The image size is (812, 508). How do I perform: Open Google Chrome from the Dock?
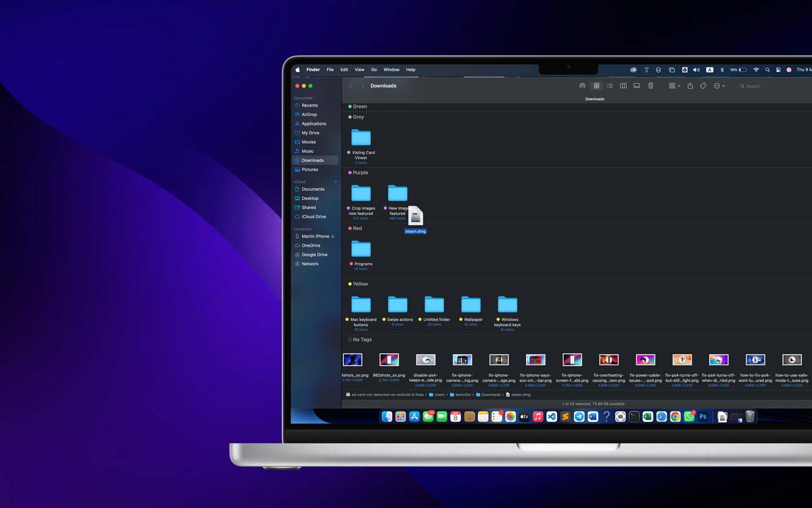pos(675,416)
